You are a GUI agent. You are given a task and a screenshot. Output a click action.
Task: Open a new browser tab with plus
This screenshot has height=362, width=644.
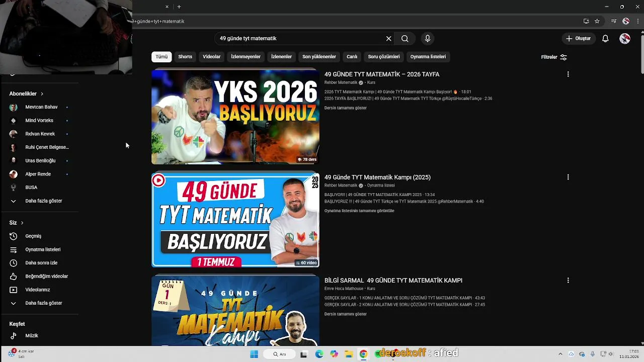179,7
